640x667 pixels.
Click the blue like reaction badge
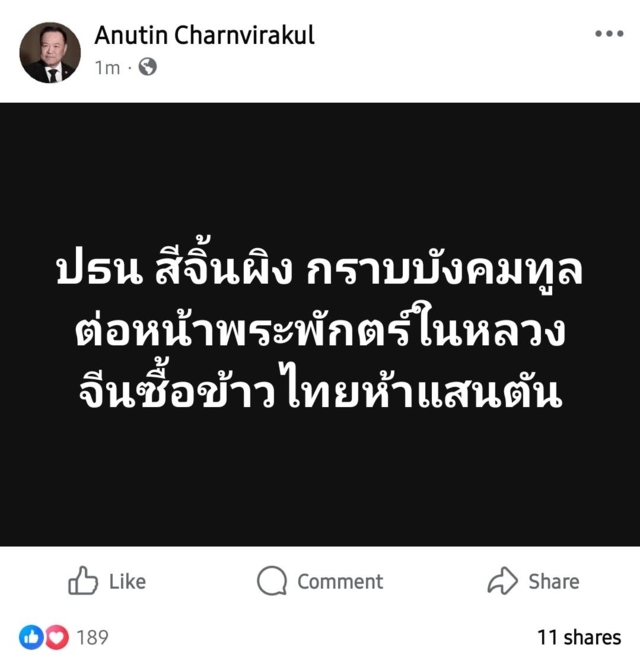pos(31,637)
